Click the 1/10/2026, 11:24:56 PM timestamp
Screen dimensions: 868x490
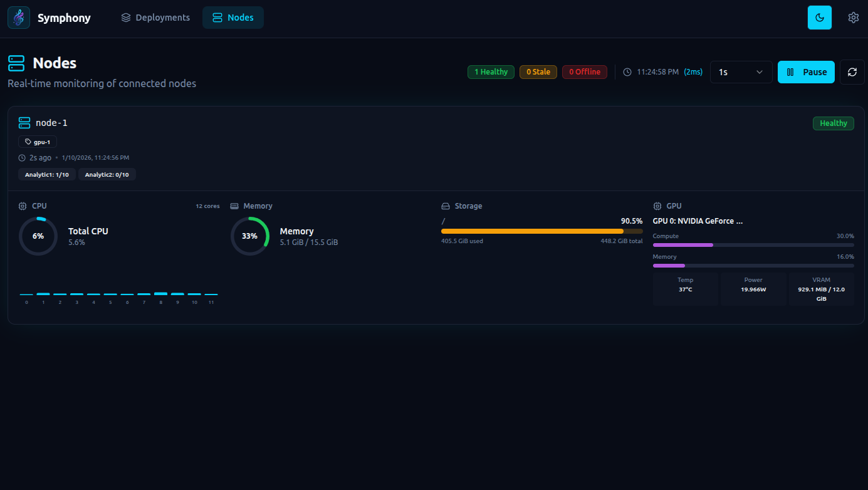click(95, 158)
